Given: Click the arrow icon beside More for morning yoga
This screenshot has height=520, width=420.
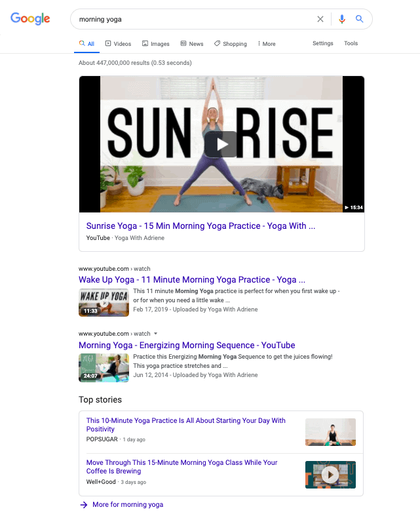Looking at the screenshot, I should pyautogui.click(x=84, y=505).
